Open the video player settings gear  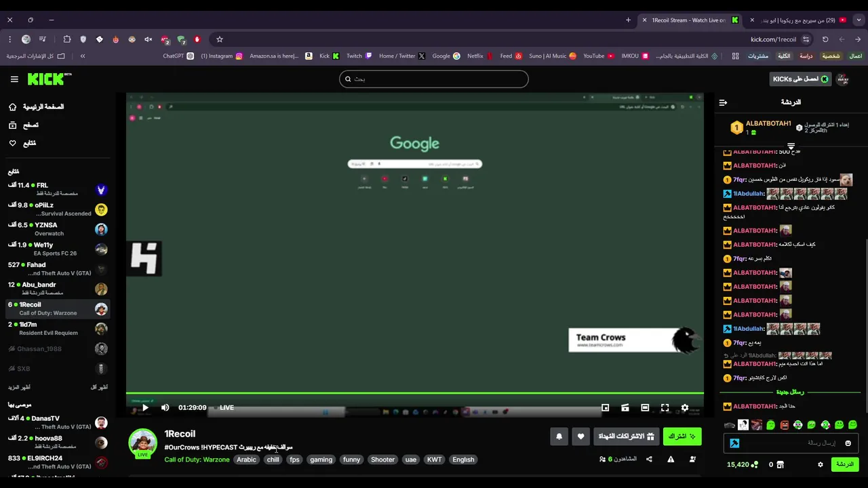point(685,407)
